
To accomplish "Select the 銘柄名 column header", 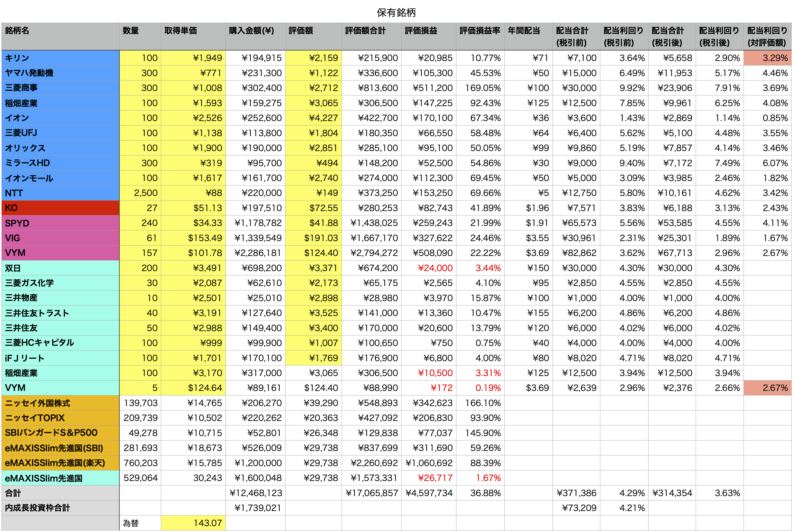I will pos(60,37).
